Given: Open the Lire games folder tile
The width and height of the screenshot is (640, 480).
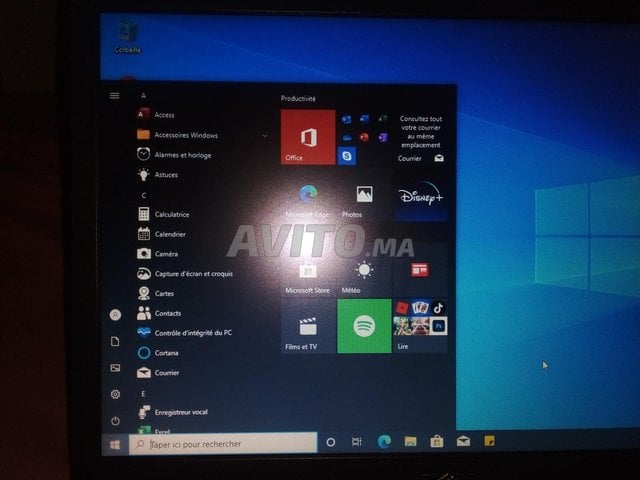Looking at the screenshot, I should coord(420,325).
